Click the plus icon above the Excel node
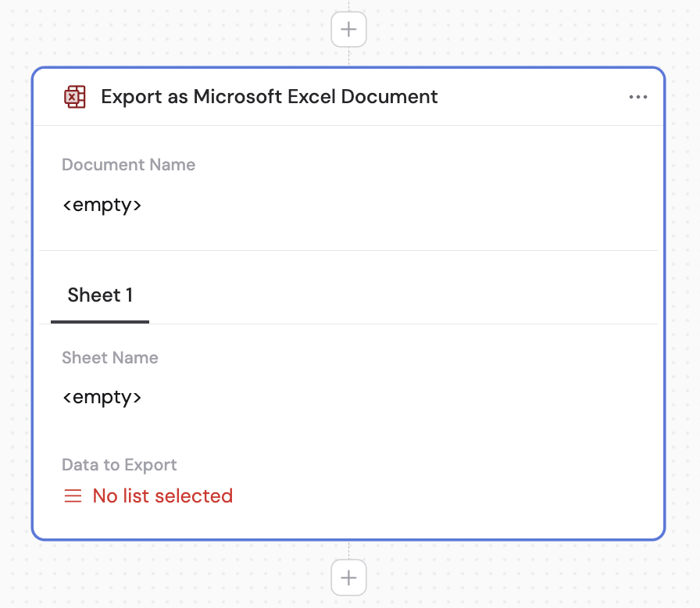 click(x=348, y=29)
